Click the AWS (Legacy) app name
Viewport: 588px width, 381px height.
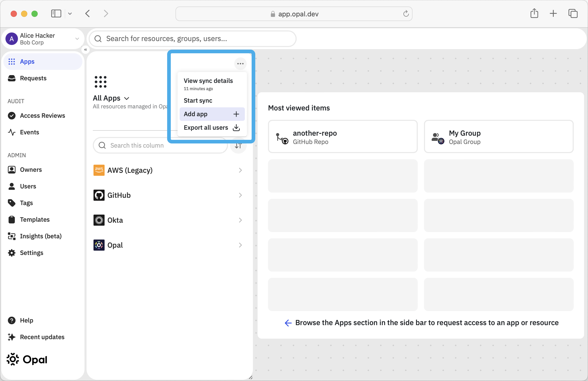click(130, 170)
